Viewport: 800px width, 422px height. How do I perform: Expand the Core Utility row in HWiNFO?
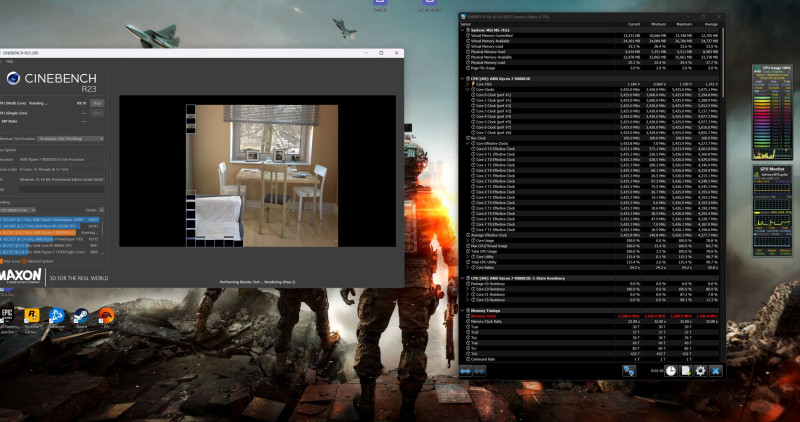(468, 257)
